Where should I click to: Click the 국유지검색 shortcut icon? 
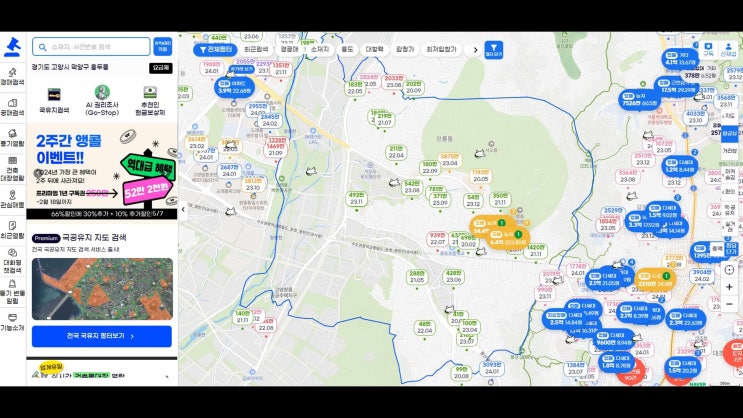pos(54,98)
